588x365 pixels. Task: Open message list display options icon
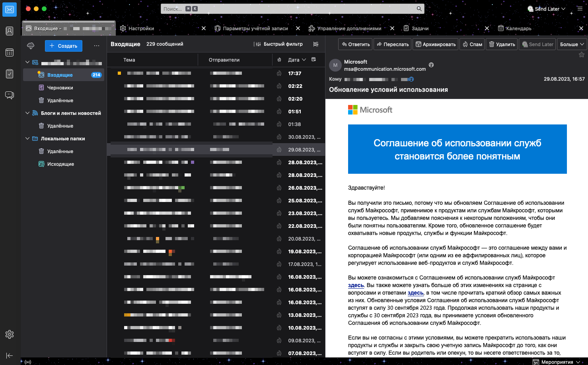[x=316, y=44]
